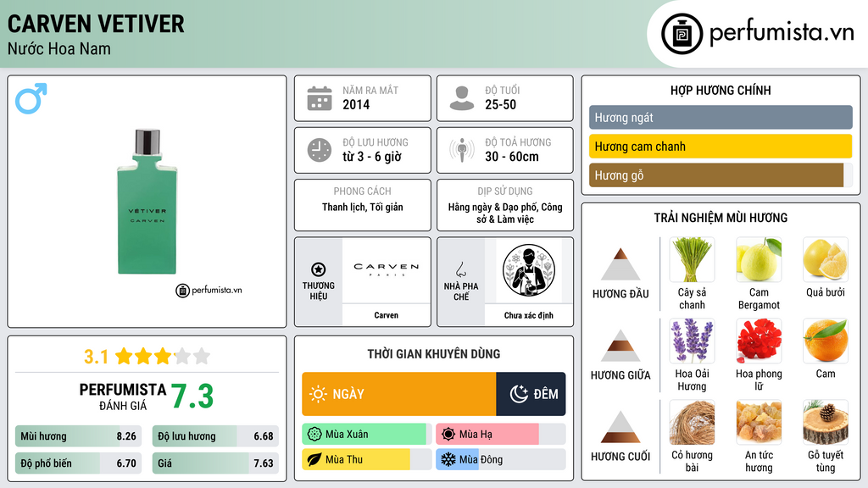Click the Chưa xác định perfumer label
This screenshot has width=868, height=488.
529,315
